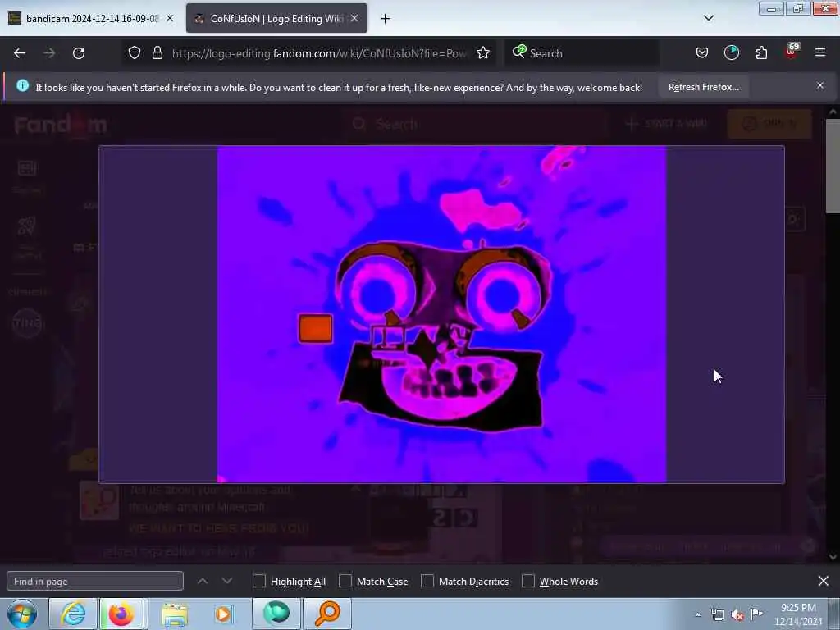The height and width of the screenshot is (630, 840).
Task: Open the green globe taskbar application
Action: coord(276,614)
